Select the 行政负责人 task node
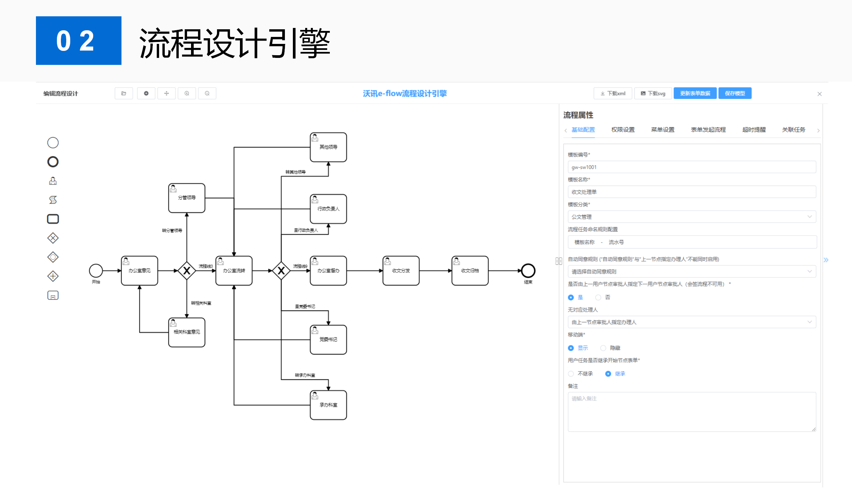This screenshot has width=852, height=504. pyautogui.click(x=328, y=209)
